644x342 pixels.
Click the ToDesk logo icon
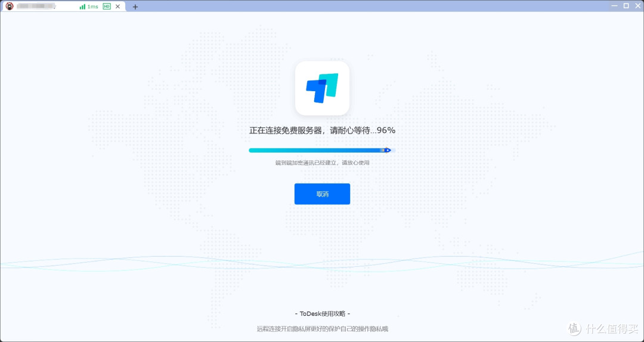pyautogui.click(x=323, y=88)
